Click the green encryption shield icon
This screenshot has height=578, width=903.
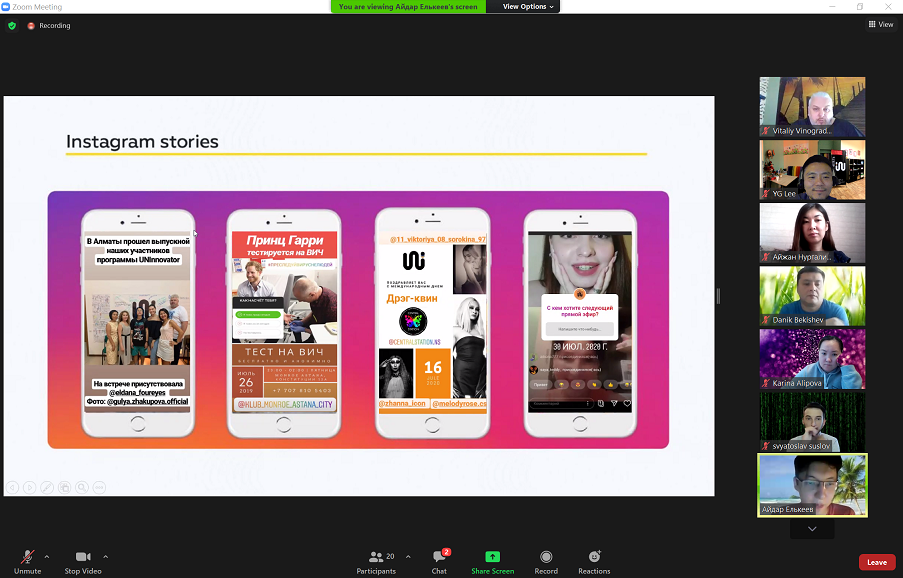[x=12, y=26]
